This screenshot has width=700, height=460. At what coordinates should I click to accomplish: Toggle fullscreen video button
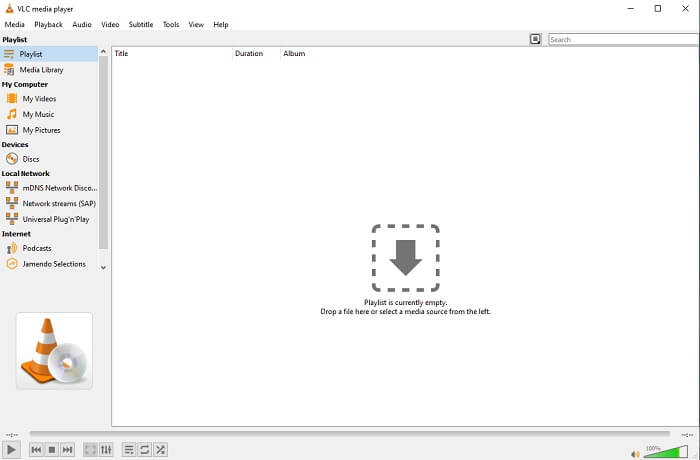90,450
